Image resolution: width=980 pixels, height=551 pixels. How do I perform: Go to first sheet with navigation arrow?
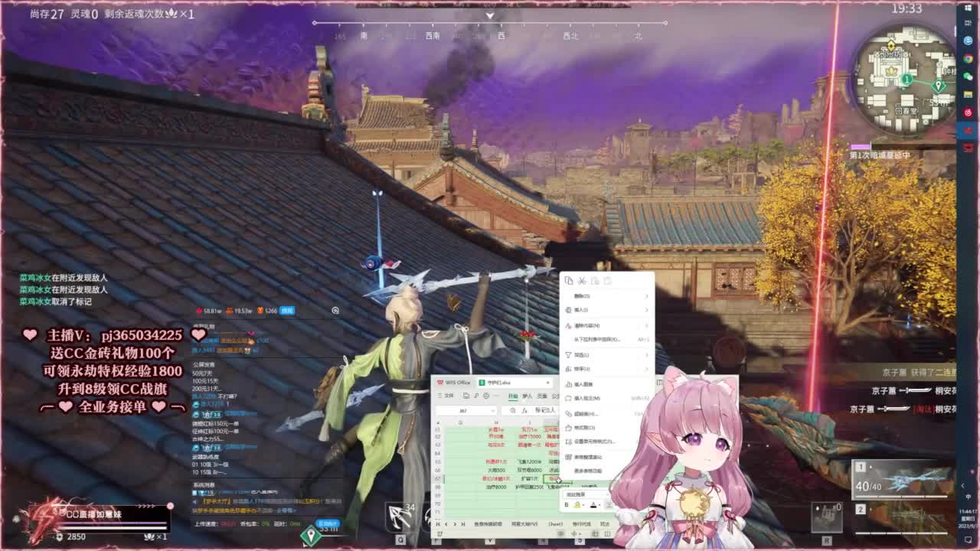438,524
